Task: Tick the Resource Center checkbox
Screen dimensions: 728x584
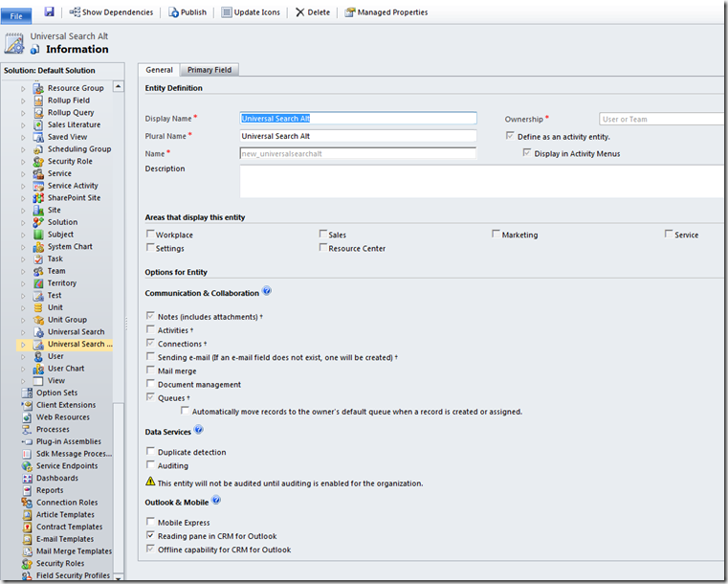Action: [x=323, y=247]
